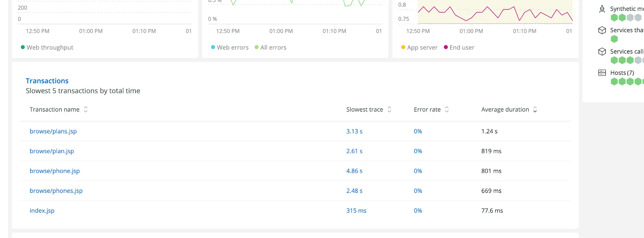Click the first green hexagon under Hosts

614,81
